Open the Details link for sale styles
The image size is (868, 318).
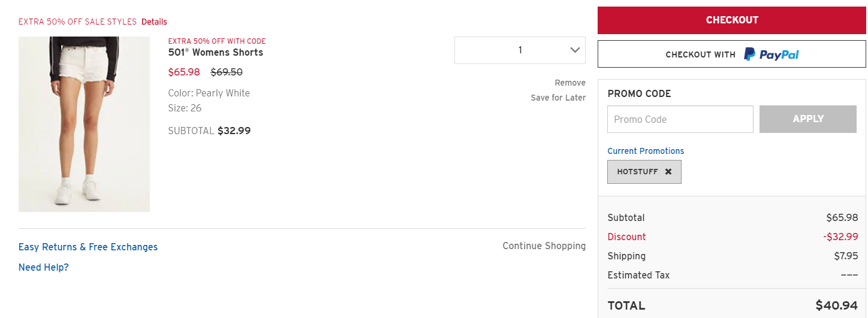click(x=154, y=22)
